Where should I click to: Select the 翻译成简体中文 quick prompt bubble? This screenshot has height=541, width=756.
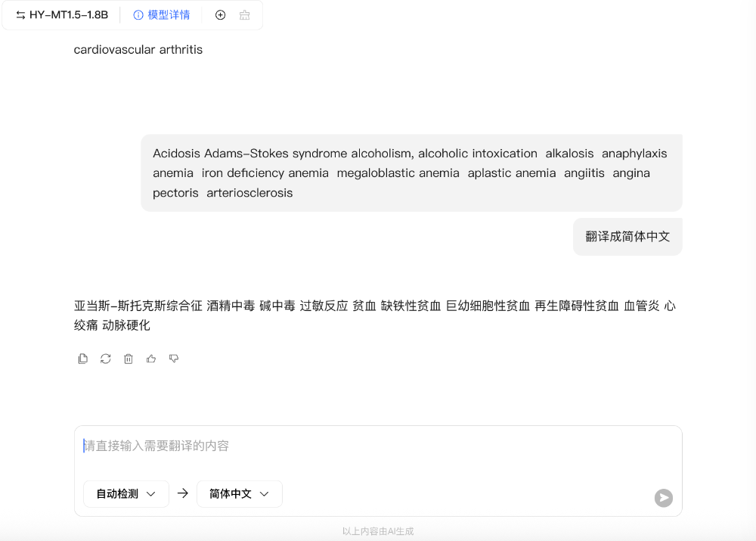tap(627, 236)
